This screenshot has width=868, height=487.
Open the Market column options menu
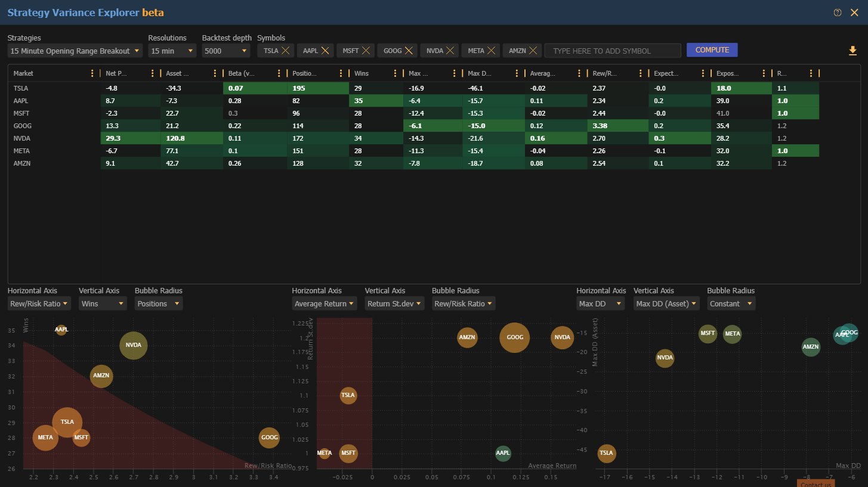92,73
